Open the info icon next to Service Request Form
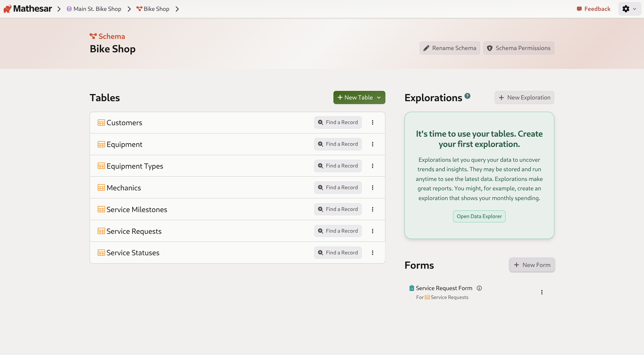644x355 pixels. tap(479, 288)
